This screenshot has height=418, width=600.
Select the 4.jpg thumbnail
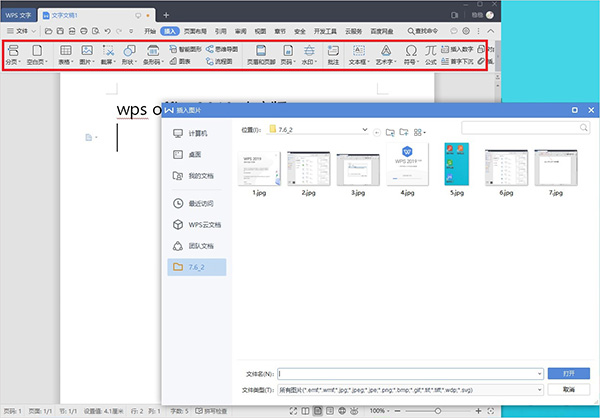[x=407, y=165]
